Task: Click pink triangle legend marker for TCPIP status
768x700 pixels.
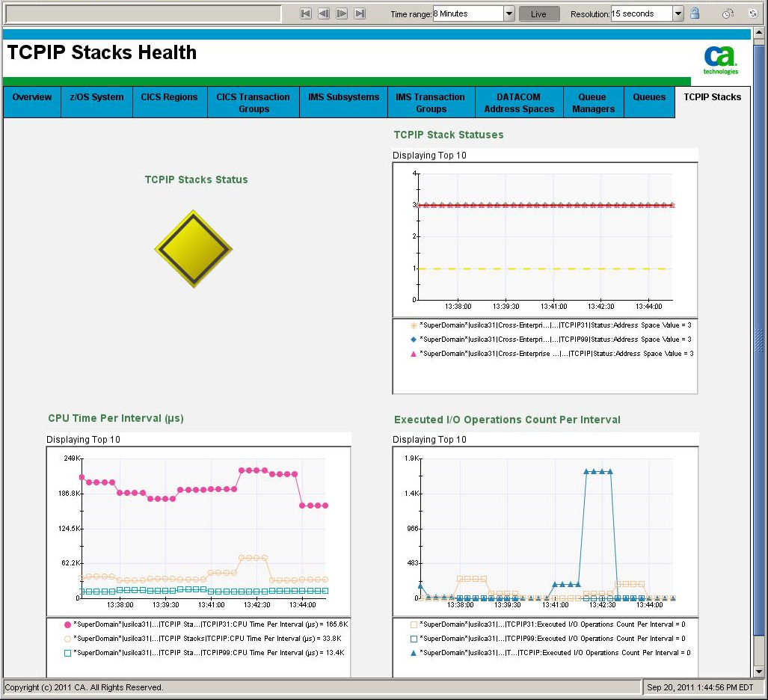Action: [414, 354]
